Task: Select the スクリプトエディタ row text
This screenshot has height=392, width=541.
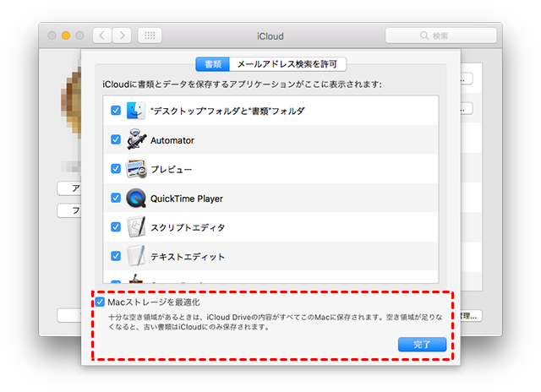Action: (x=188, y=227)
